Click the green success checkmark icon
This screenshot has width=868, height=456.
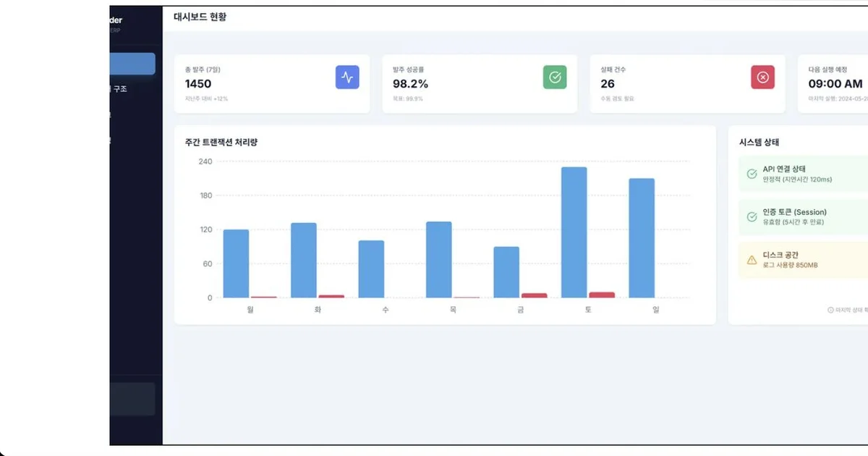(x=555, y=77)
